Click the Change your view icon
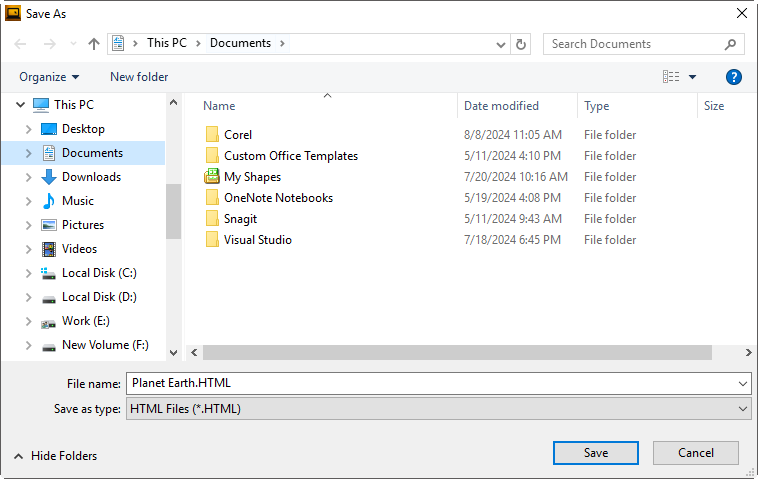The height and width of the screenshot is (479, 758). [x=671, y=77]
